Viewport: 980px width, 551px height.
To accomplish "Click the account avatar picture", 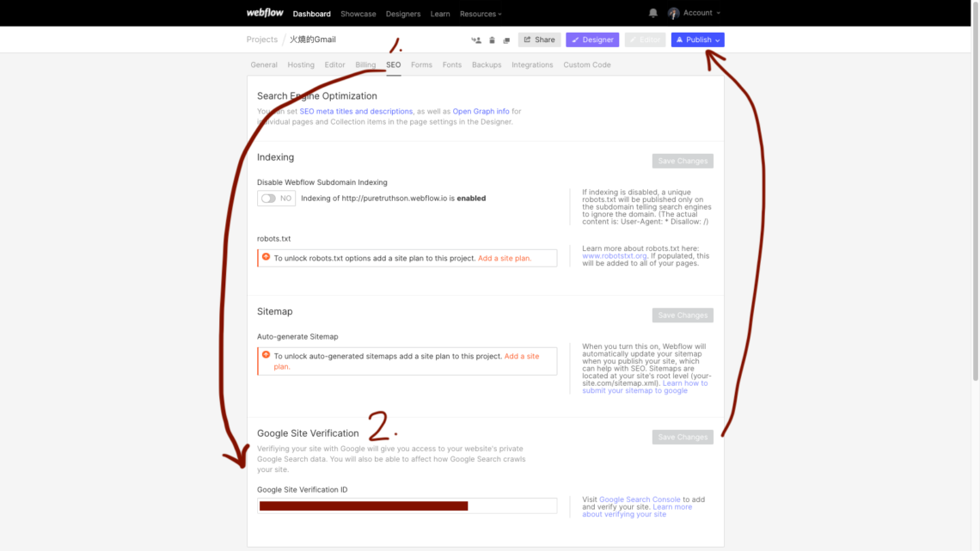I will click(x=673, y=13).
